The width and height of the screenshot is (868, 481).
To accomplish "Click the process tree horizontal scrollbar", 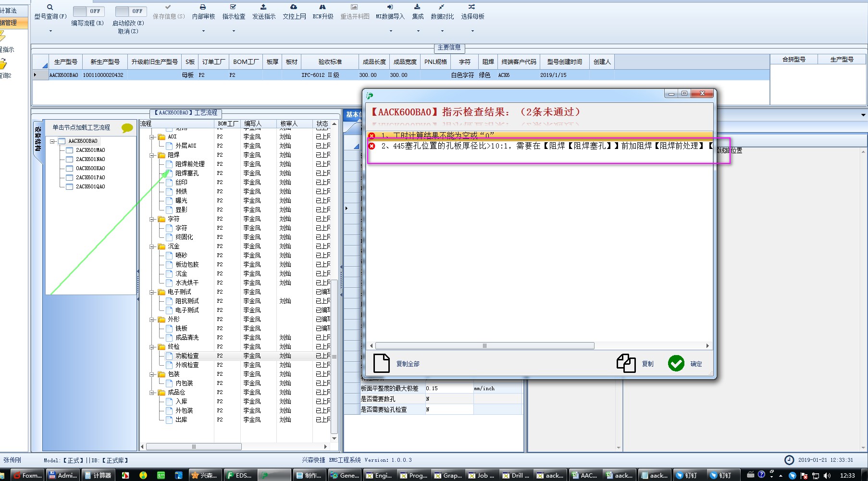I will (194, 446).
